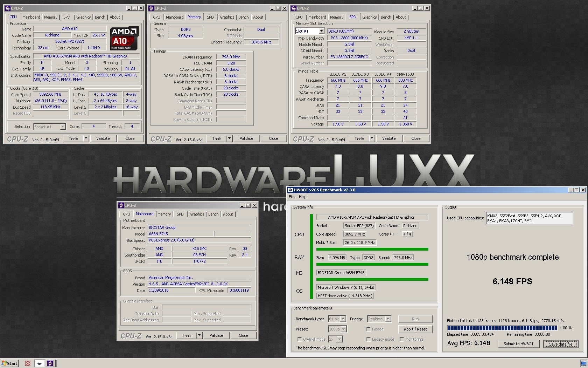Viewport: 588px width, 368px height.
Task: Switch to SPD tab in Mainboard window
Action: tap(180, 214)
